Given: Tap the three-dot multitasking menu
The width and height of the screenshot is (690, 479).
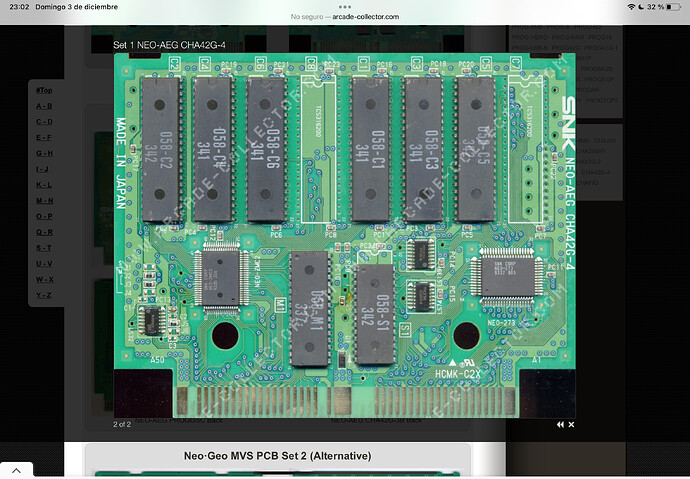Looking at the screenshot, I should click(x=345, y=7).
